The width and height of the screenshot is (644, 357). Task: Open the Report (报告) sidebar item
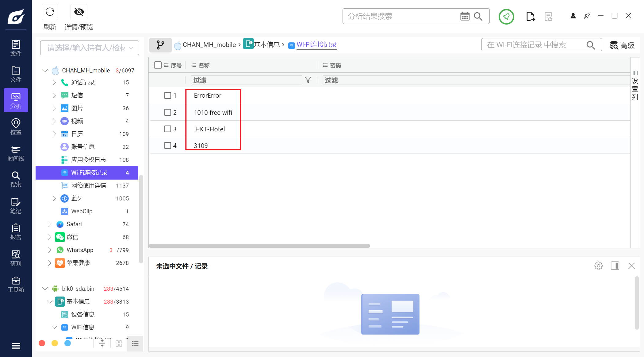click(x=16, y=232)
